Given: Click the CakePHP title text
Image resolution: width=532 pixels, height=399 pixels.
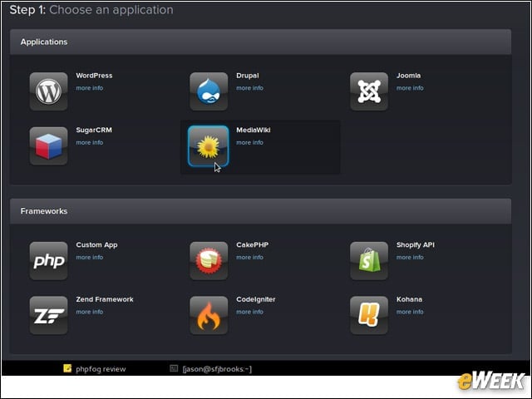Looking at the screenshot, I should [253, 244].
